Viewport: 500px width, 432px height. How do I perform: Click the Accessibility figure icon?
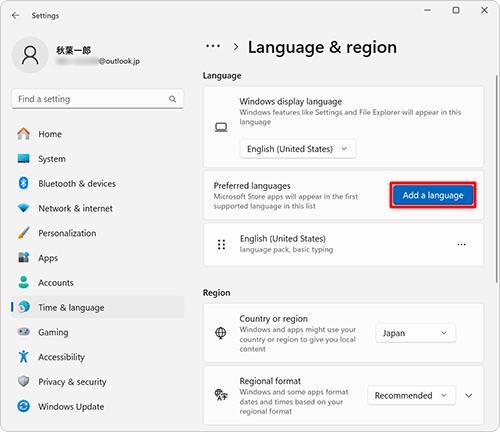[x=23, y=356]
